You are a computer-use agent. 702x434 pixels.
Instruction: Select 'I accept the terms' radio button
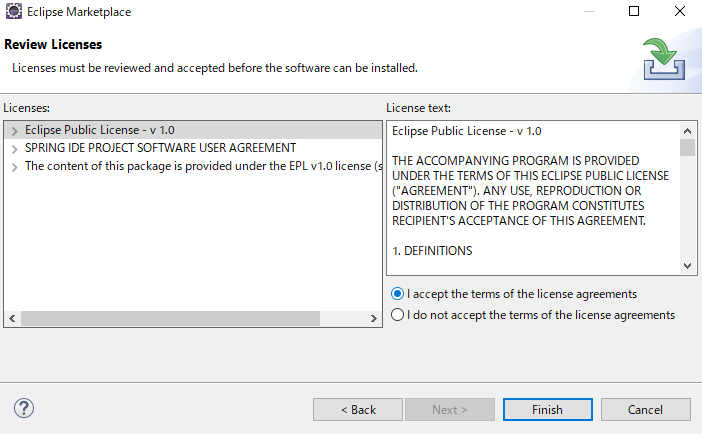(x=397, y=294)
